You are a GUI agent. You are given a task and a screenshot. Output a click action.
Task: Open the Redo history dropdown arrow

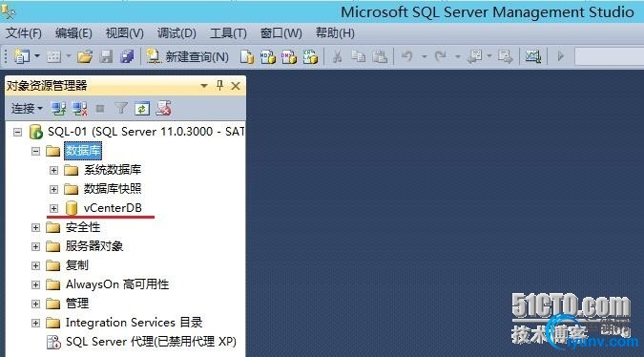click(x=457, y=56)
